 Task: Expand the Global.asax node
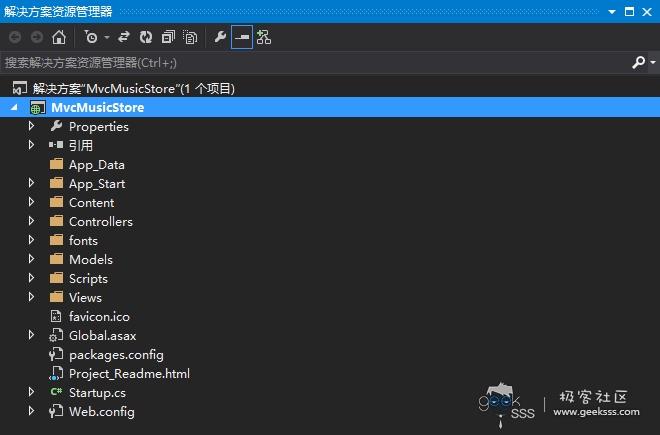(31, 335)
